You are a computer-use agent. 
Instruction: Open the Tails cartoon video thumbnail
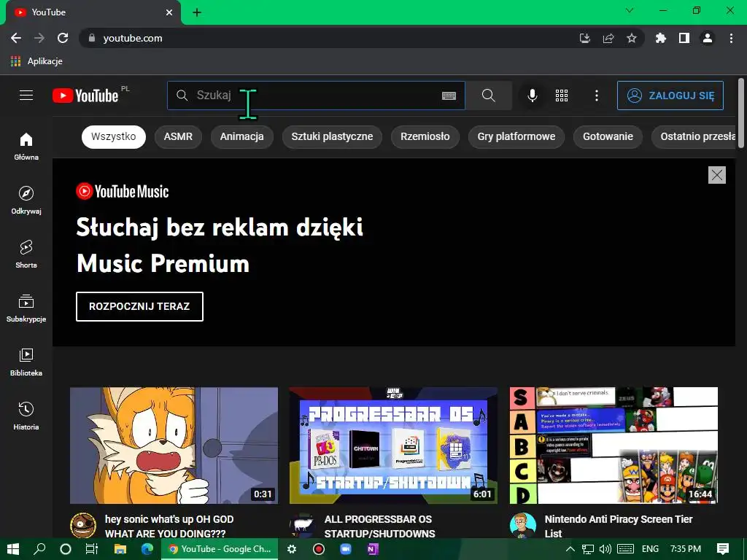coord(174,446)
